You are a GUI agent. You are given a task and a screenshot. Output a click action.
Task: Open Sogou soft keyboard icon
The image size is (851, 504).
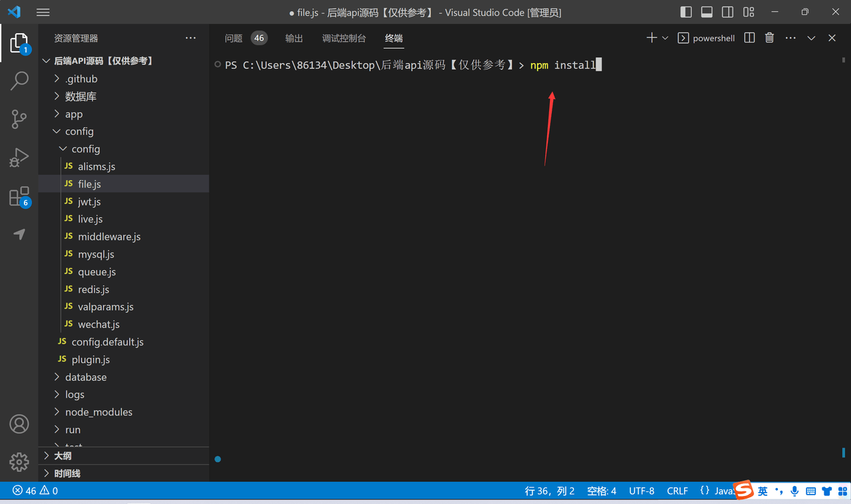click(810, 491)
